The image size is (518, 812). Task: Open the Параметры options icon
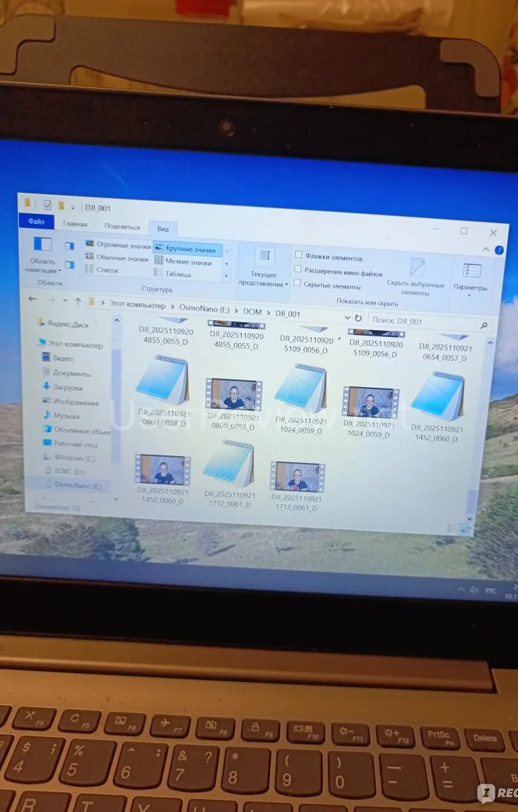(x=471, y=271)
